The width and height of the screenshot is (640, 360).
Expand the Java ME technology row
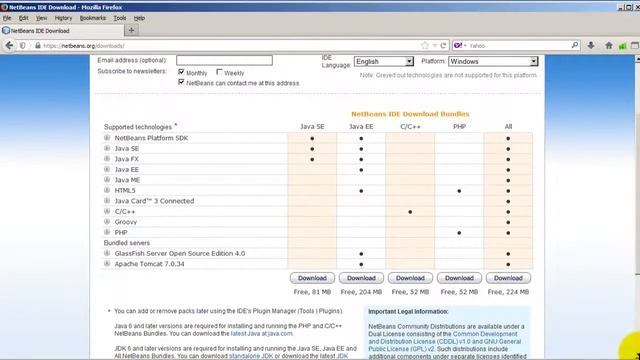point(107,180)
